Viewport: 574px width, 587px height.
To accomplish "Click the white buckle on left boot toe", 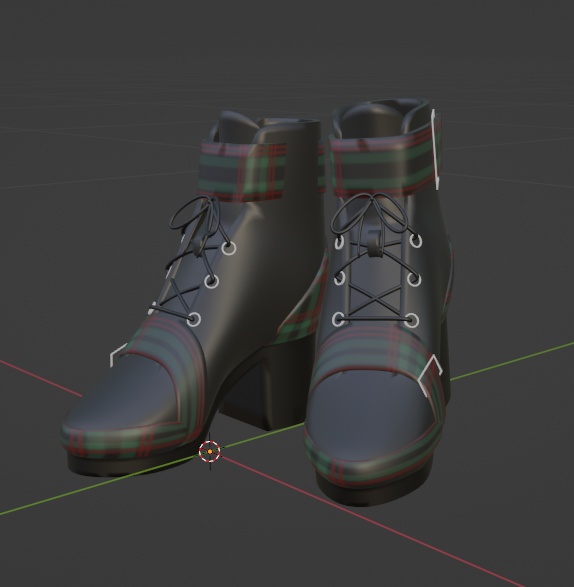I will point(119,354).
